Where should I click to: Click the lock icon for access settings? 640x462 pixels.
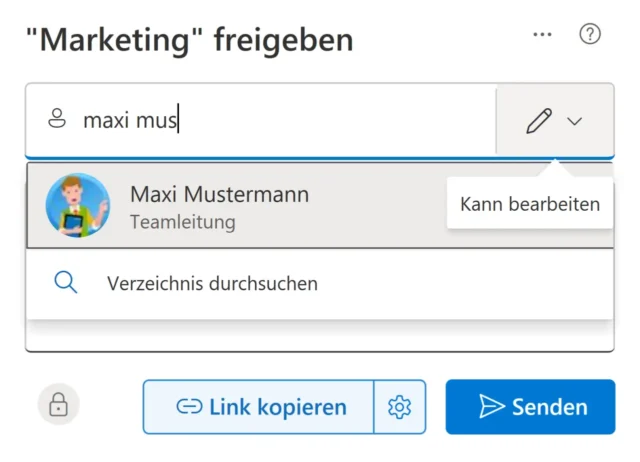(x=58, y=405)
